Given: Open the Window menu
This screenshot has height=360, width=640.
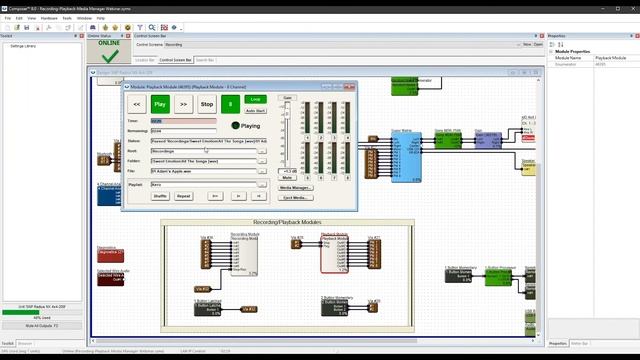Looking at the screenshot, I should (84, 18).
